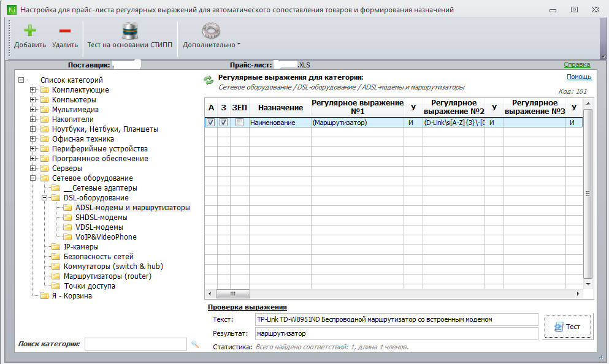Click the magnifier search category icon
Screen dimensions: 609x364
point(195,344)
